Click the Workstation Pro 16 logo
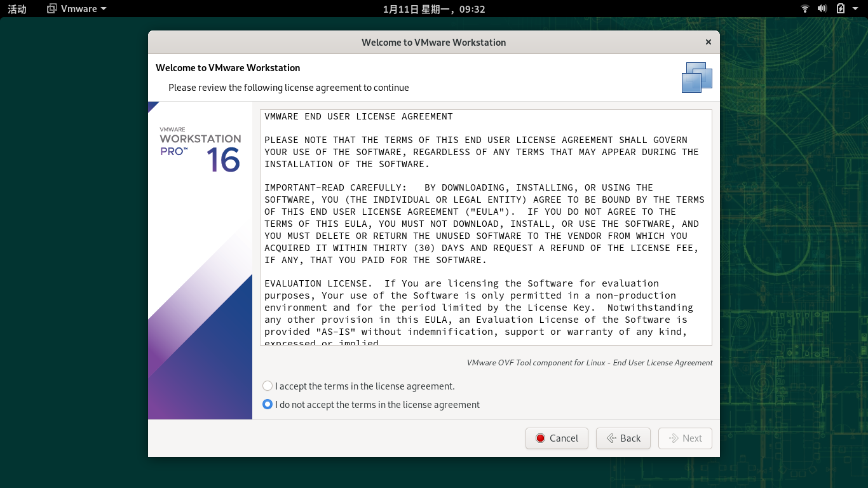This screenshot has height=488, width=868. (200, 150)
